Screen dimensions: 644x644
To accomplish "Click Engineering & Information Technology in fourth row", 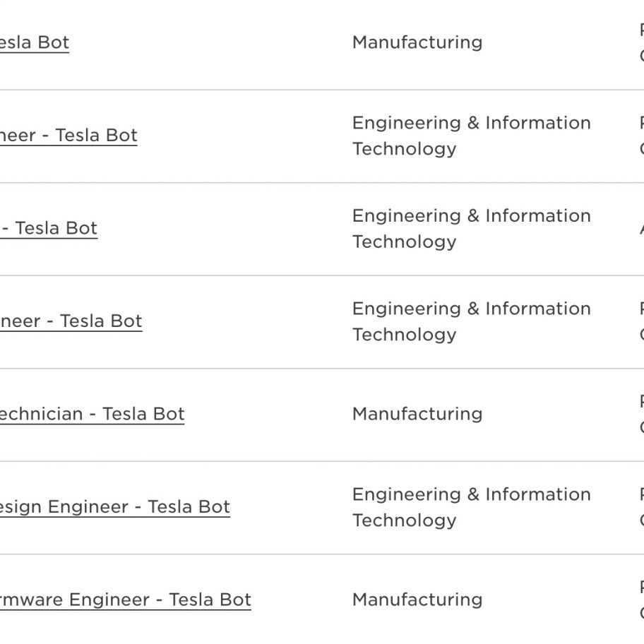I will tap(472, 321).
